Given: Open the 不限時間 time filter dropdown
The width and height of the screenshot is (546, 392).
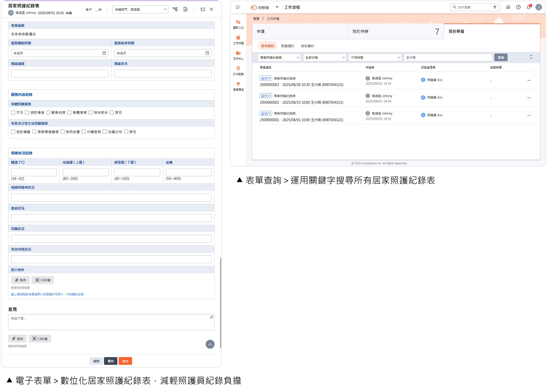Looking at the screenshot, I should click(x=375, y=58).
